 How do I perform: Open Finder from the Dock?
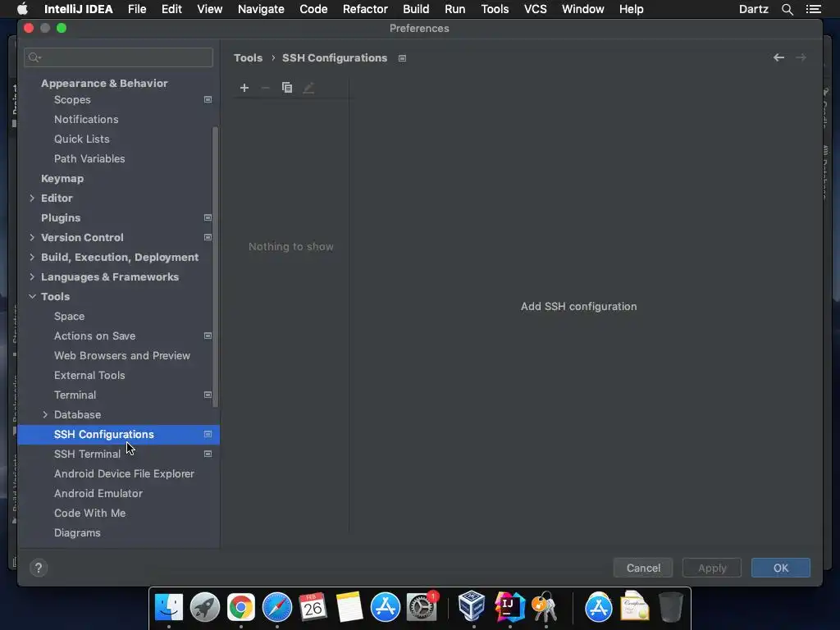click(169, 607)
